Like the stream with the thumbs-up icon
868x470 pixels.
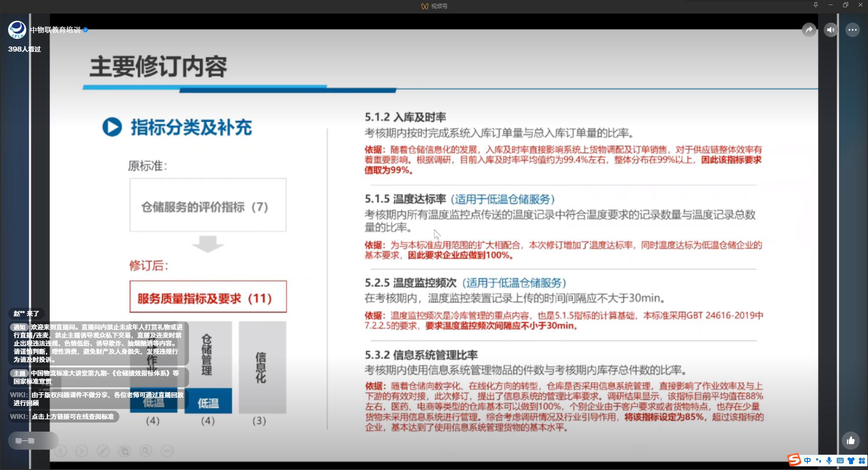pyautogui.click(x=851, y=441)
